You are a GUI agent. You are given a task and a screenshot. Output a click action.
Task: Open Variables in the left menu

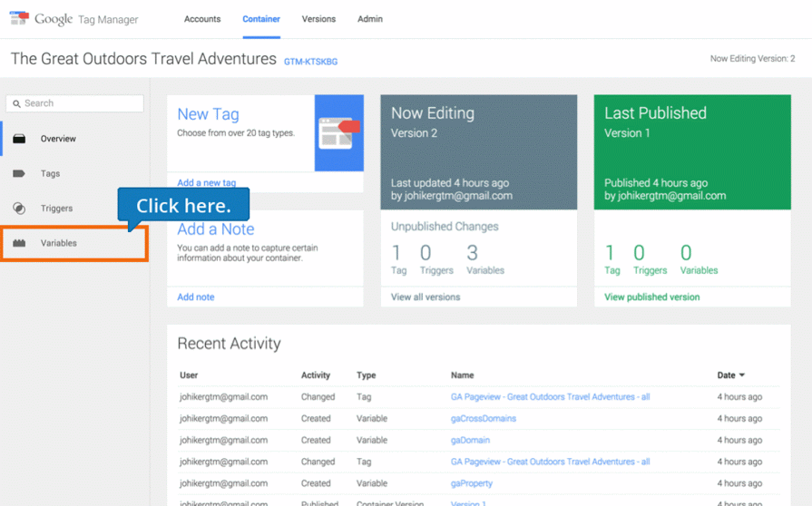tap(58, 243)
